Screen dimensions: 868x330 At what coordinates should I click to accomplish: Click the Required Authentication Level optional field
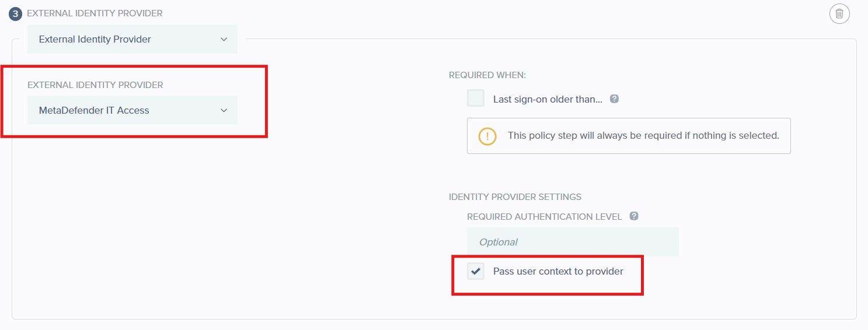tap(573, 242)
